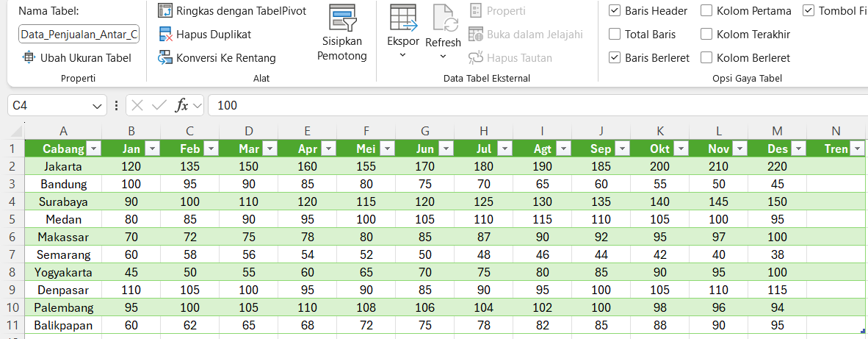Select column header G
The image size is (868, 339).
pyautogui.click(x=425, y=132)
